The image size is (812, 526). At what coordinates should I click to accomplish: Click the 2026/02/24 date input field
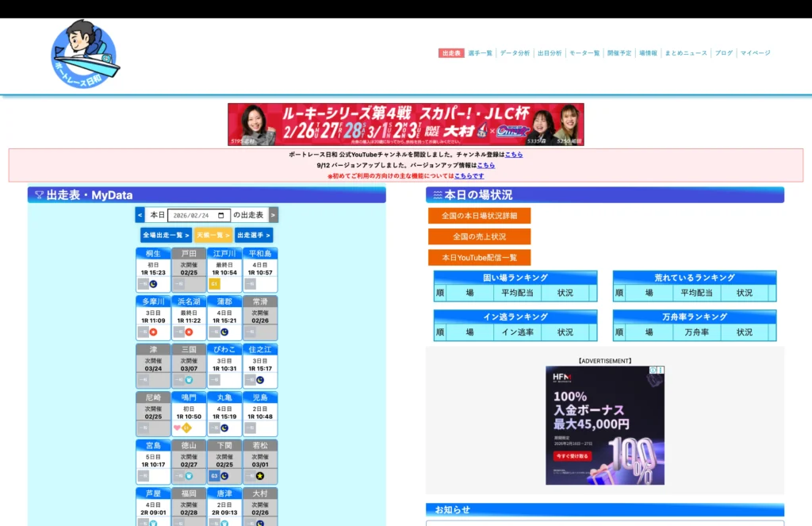tap(190, 215)
